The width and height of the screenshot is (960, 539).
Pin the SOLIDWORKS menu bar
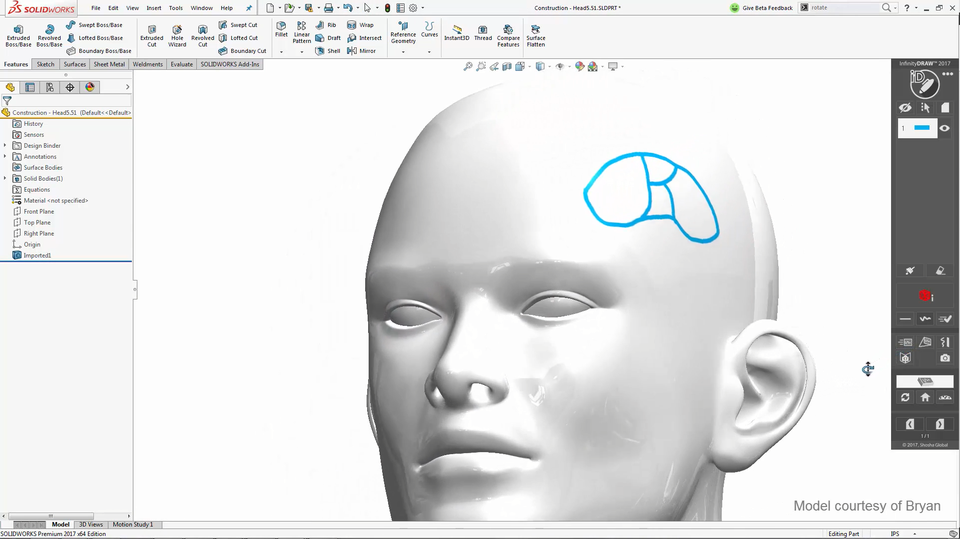[249, 8]
